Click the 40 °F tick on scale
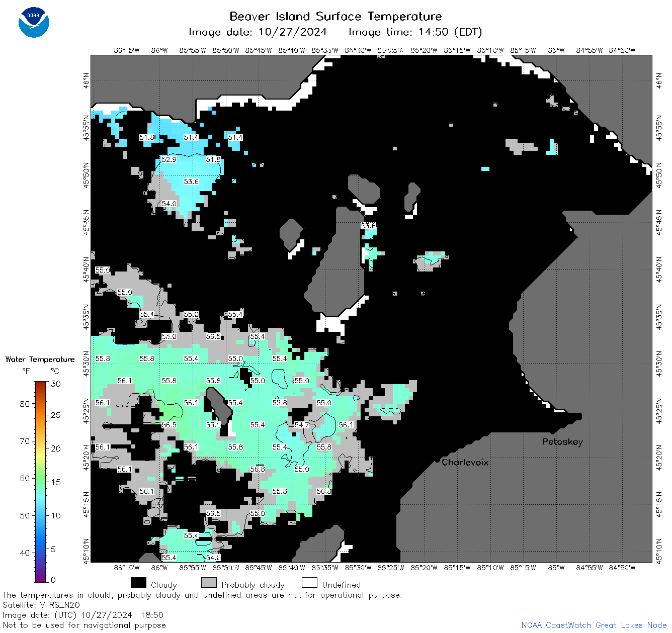Screen dimensions: 672x633 pyautogui.click(x=25, y=553)
